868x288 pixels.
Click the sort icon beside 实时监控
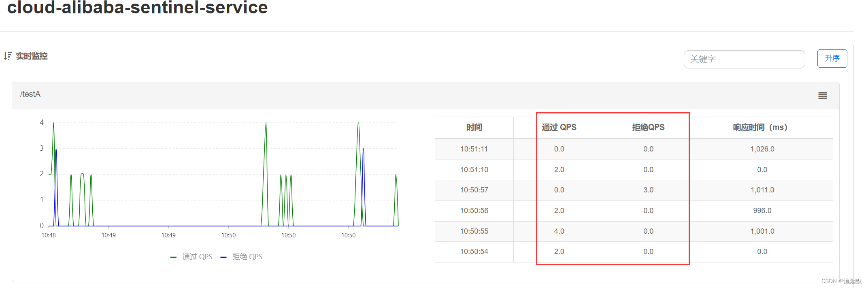8,56
